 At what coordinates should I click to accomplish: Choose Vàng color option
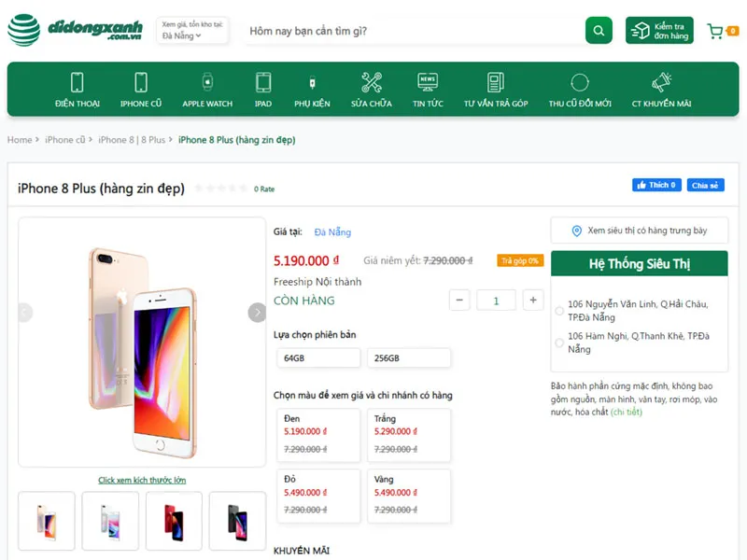[x=409, y=496]
